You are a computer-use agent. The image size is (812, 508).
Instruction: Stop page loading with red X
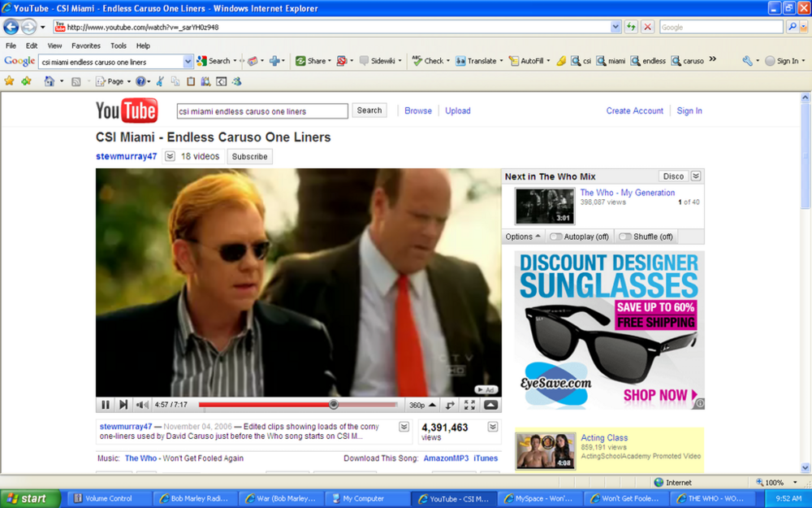pyautogui.click(x=647, y=27)
